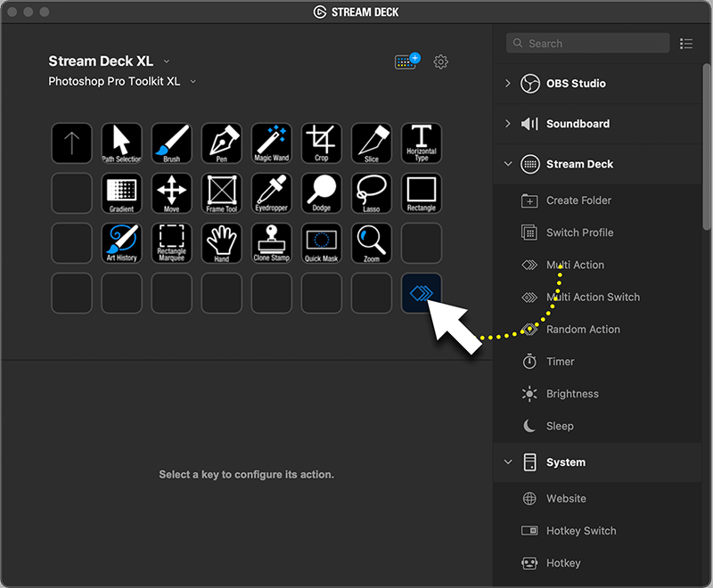Open Photoshop Pro Toolkit XL profile dropdown
The width and height of the screenshot is (713, 588).
coord(193,81)
